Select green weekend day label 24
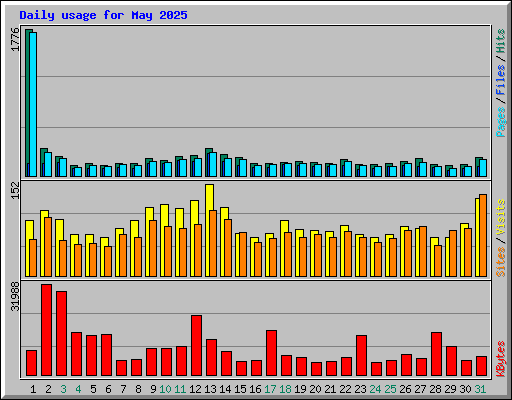Screen dimensions: 512x400 pos(375,389)
